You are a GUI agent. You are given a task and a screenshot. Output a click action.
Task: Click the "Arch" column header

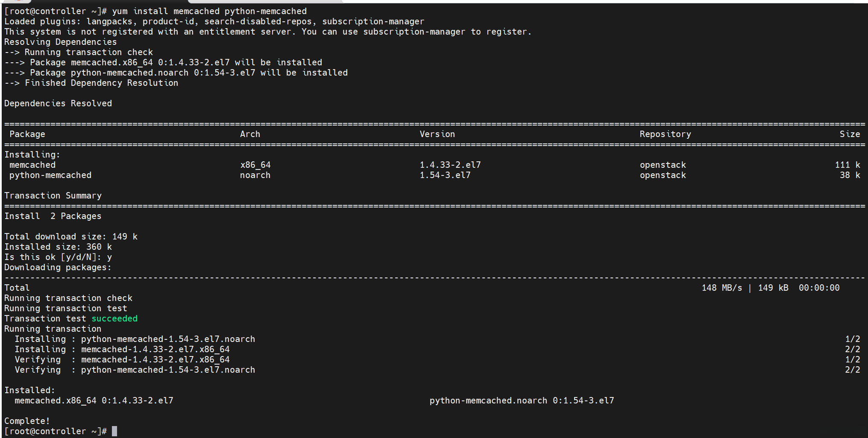(250, 134)
